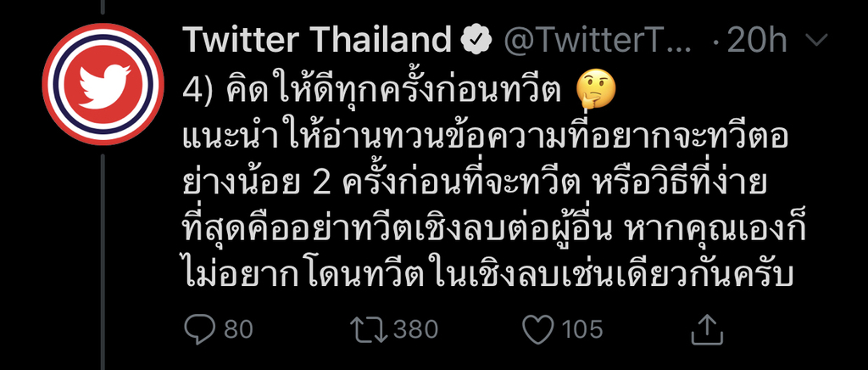Image resolution: width=868 pixels, height=370 pixels.
Task: Click the @TwitterT... handle
Action: click(600, 40)
